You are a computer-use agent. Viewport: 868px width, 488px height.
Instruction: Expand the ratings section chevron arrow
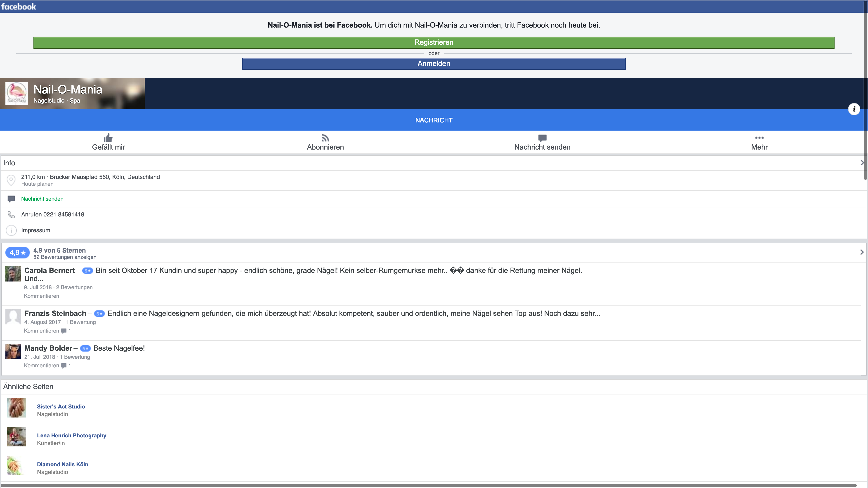[862, 252]
